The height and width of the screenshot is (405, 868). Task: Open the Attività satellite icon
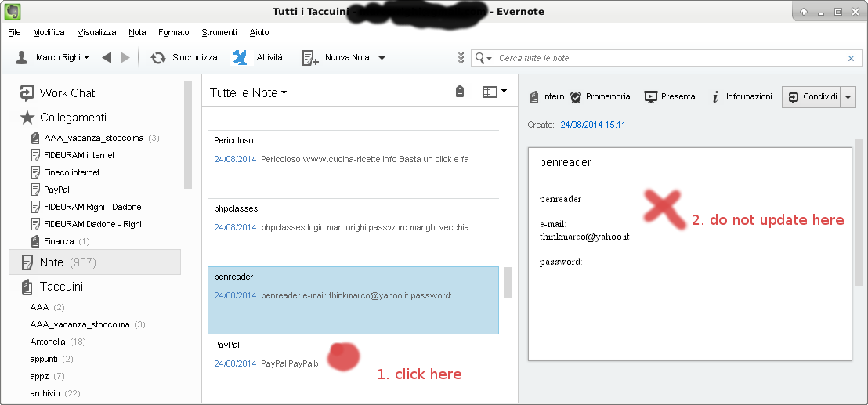[240, 57]
